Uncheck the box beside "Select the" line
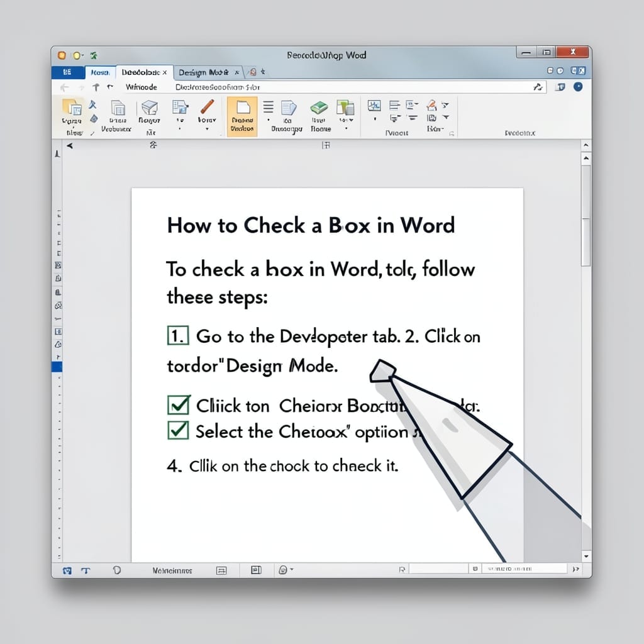The height and width of the screenshot is (644, 644). tap(178, 430)
